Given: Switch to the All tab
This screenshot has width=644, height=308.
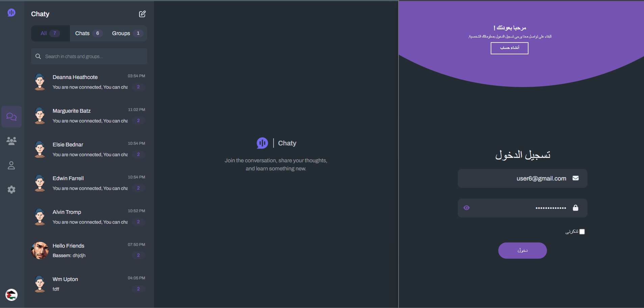Looking at the screenshot, I should [50, 33].
